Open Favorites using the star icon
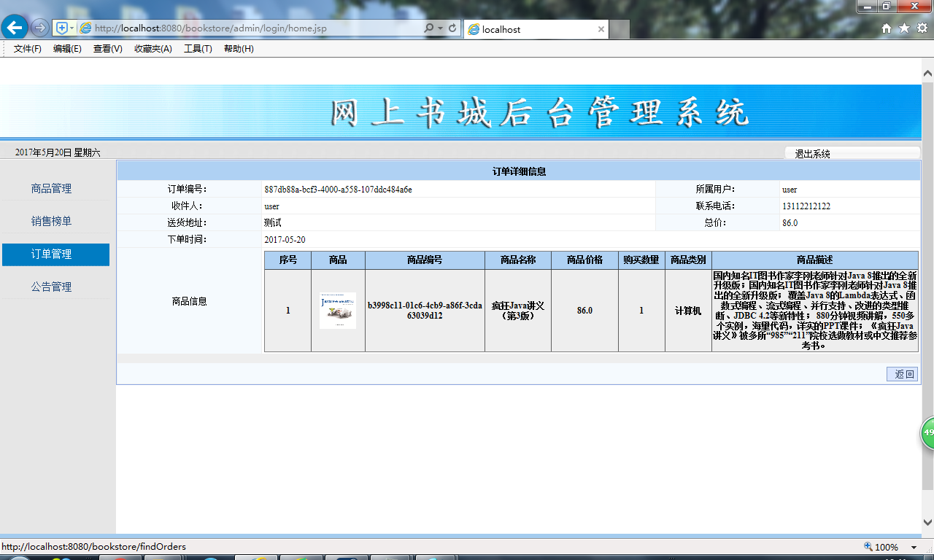This screenshot has height=560, width=934. click(x=904, y=27)
